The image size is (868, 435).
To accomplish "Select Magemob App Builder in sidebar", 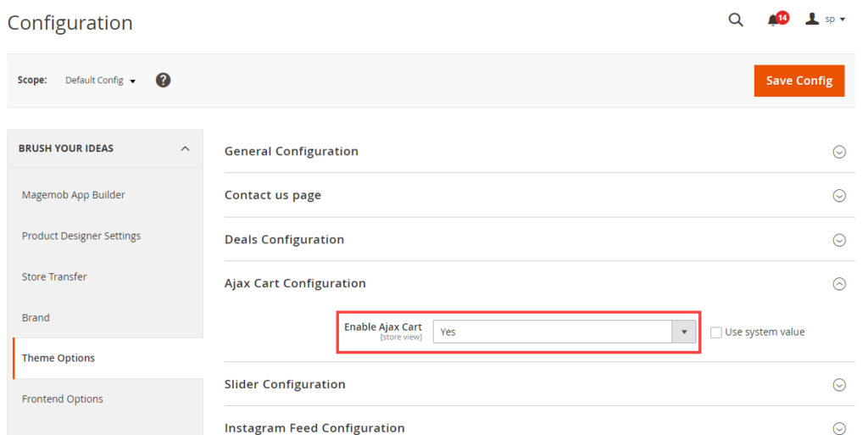I will click(x=74, y=195).
